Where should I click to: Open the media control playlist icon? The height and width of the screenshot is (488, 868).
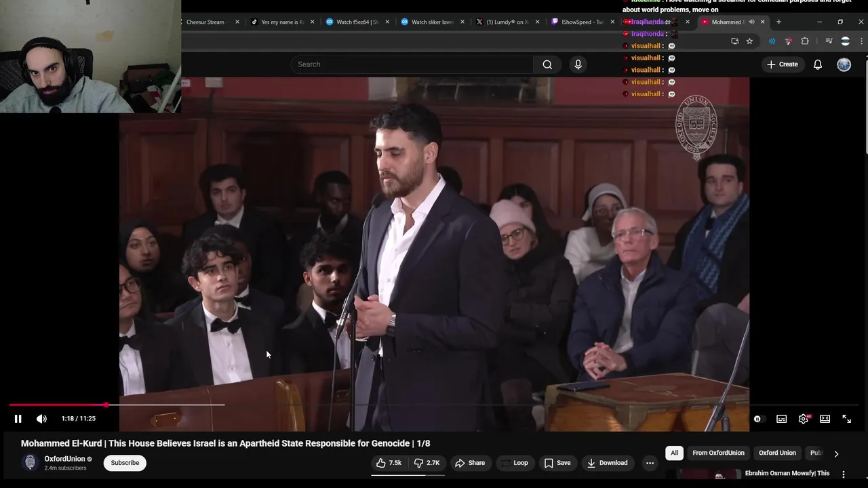pyautogui.click(x=828, y=41)
